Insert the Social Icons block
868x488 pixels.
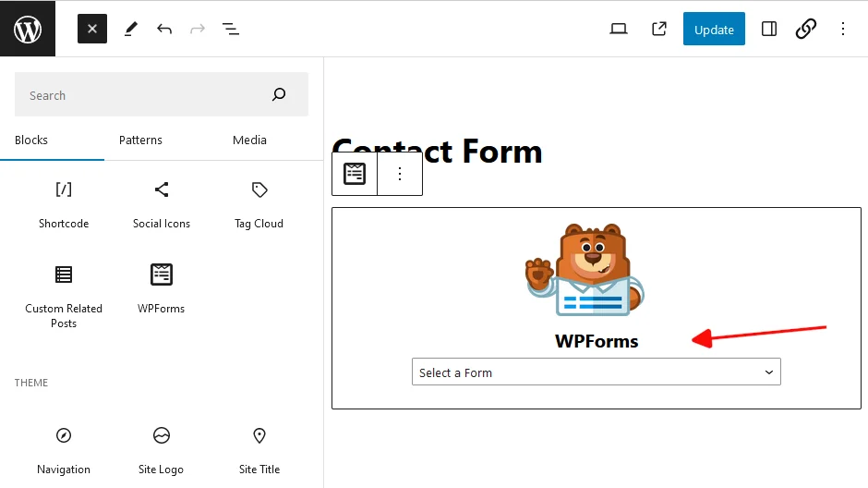(x=161, y=204)
